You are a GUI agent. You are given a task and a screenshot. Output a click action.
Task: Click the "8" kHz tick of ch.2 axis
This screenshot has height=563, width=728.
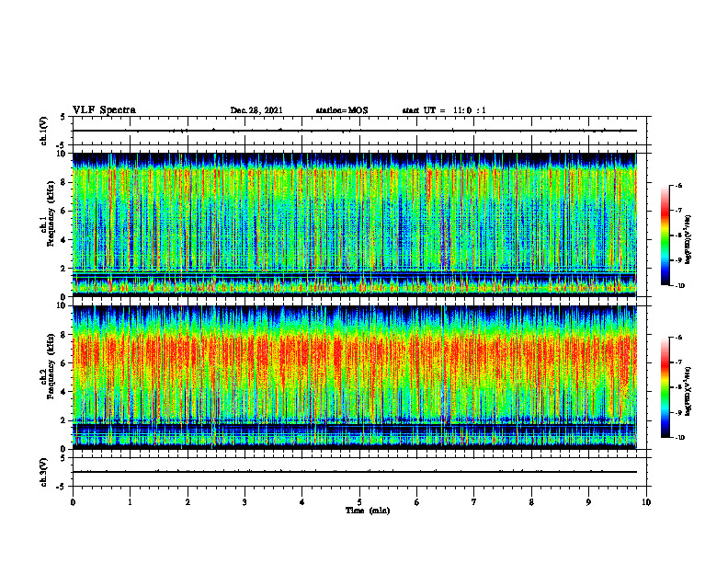coord(63,335)
